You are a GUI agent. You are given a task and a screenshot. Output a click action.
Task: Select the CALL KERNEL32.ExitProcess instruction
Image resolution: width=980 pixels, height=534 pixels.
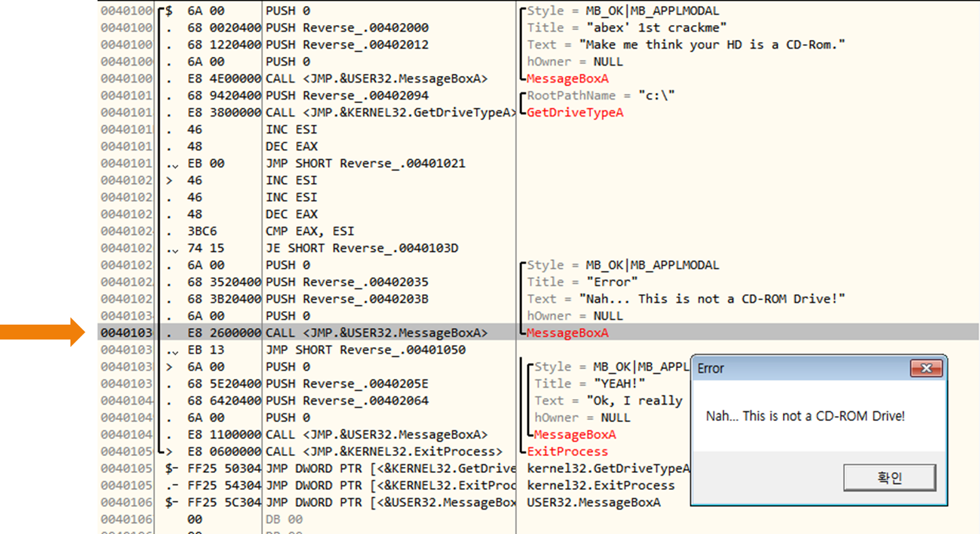click(x=383, y=451)
